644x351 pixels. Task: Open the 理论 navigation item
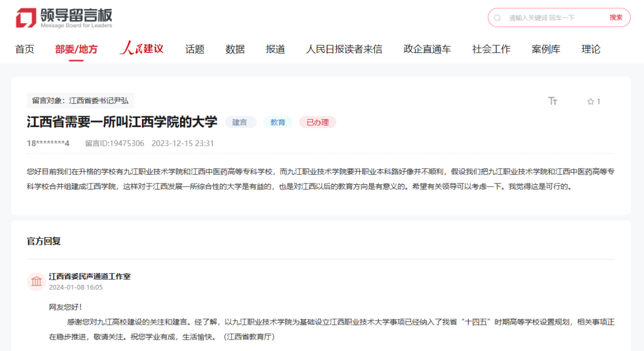[590, 49]
